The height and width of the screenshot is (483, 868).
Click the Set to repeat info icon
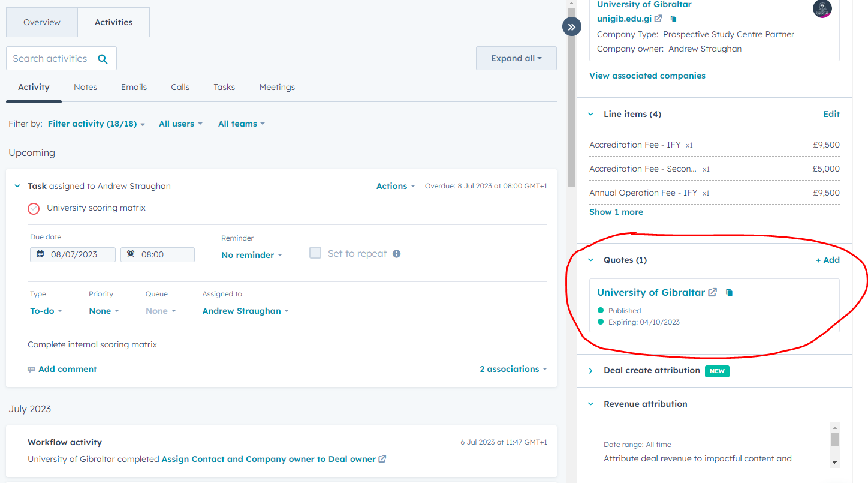[x=396, y=254]
